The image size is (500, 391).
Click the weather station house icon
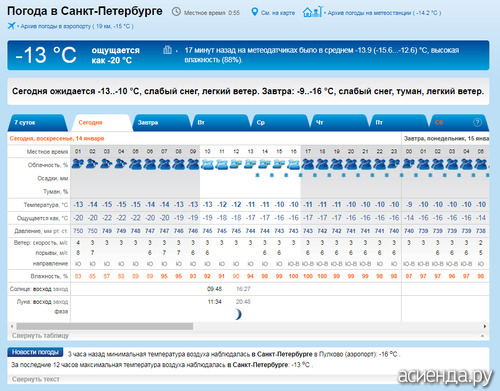(312, 12)
